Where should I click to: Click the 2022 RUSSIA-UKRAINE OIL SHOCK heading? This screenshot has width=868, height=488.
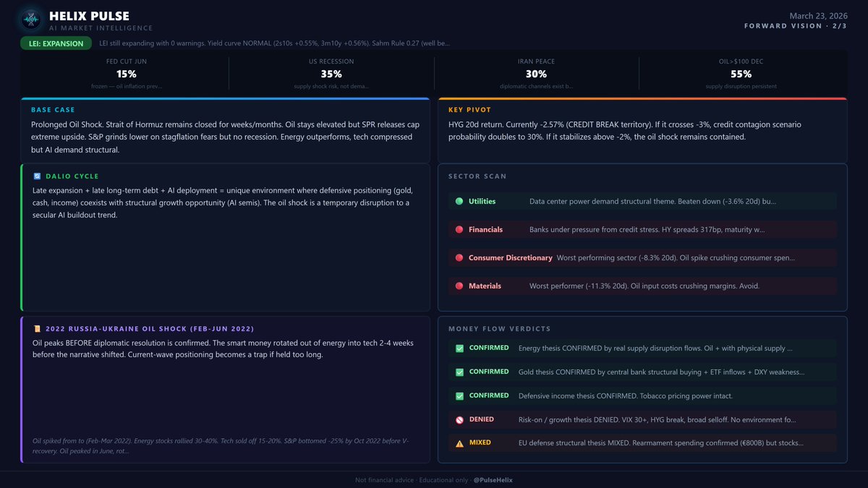coord(149,329)
